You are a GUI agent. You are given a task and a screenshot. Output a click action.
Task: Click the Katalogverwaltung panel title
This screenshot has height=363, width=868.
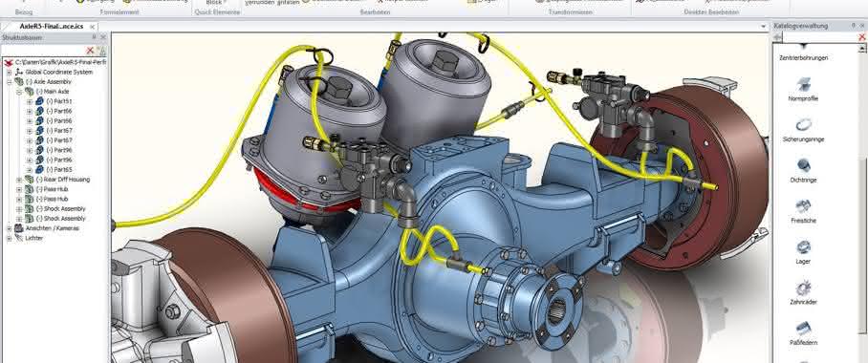coord(800,26)
